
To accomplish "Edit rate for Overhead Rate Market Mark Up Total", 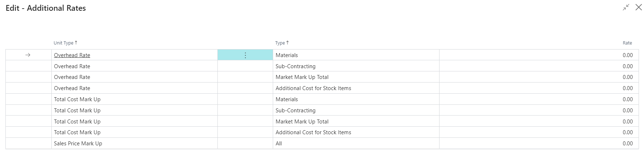I will pyautogui.click(x=539, y=77).
